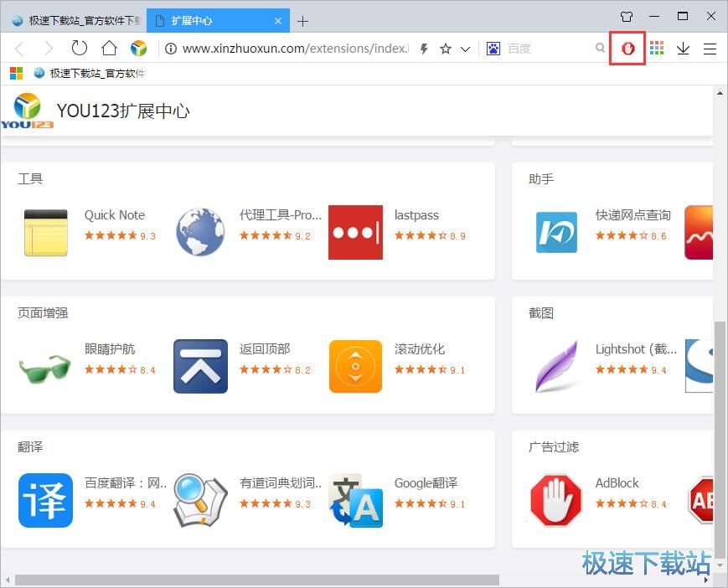This screenshot has height=588, width=728.
Task: Click the 有道词典划词.. extension title
Action: coord(281,483)
